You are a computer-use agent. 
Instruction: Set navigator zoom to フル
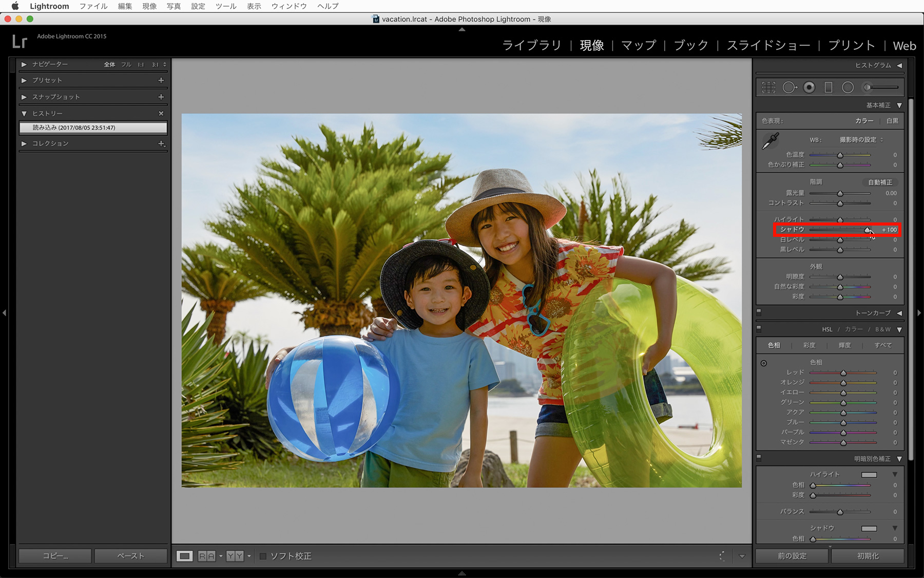click(x=126, y=65)
